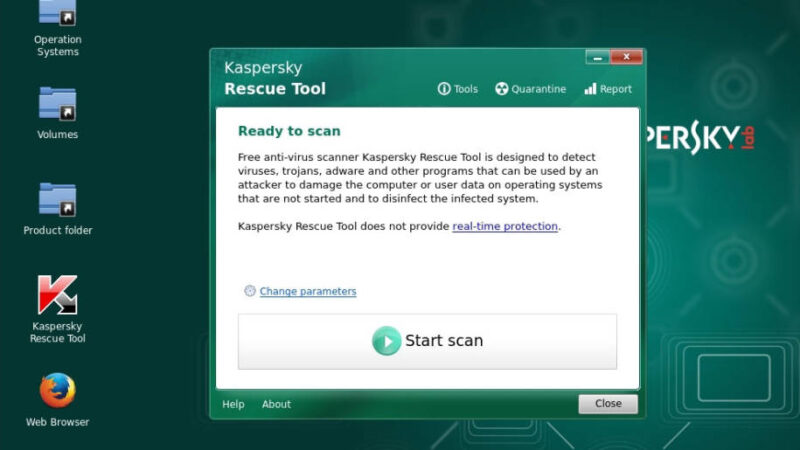Open the Operation Systems desktop folder
Screen dimensions: 800x450
[57, 14]
